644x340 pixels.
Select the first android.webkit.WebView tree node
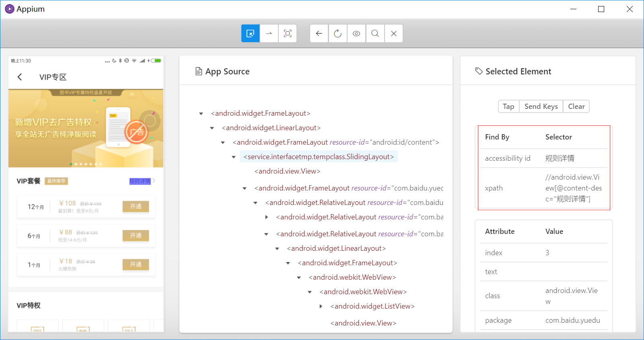(x=352, y=277)
